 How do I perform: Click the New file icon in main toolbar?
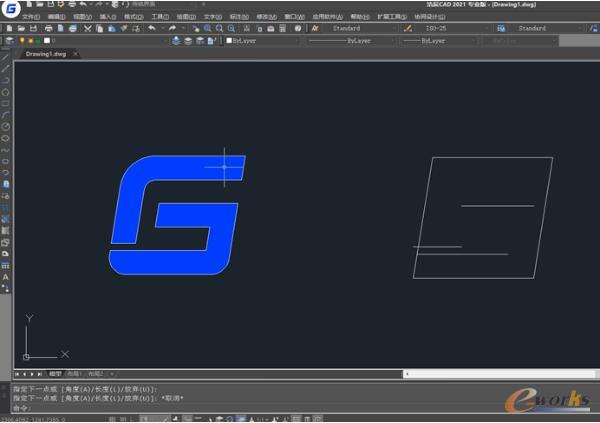pos(10,28)
